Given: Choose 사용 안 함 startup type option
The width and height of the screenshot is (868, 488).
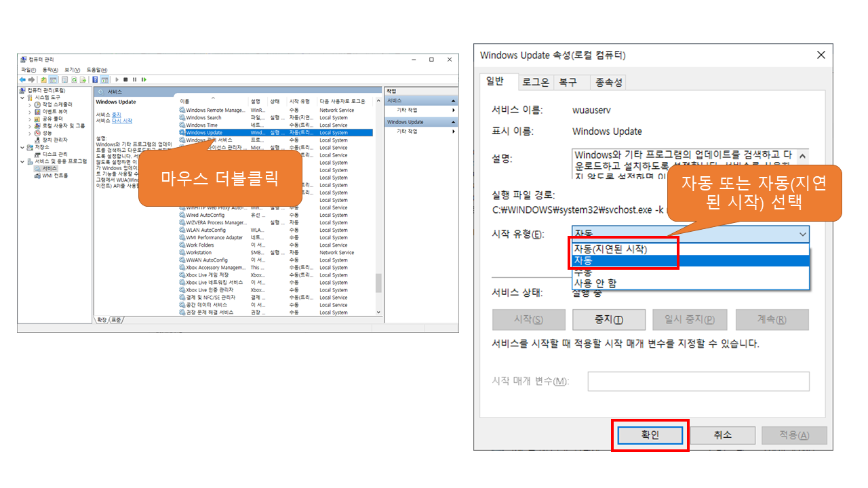Looking at the screenshot, I should click(x=690, y=283).
